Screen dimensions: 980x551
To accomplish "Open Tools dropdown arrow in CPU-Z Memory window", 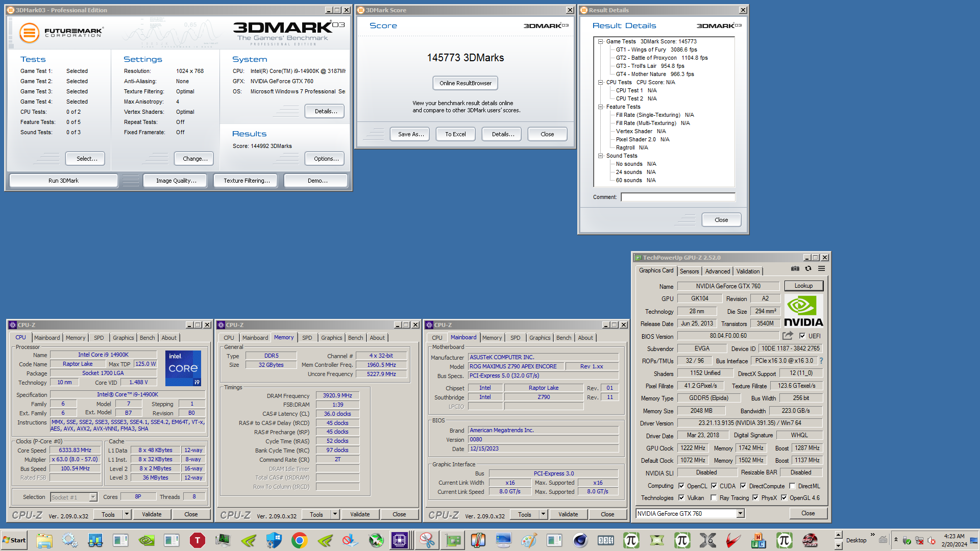I will tap(335, 514).
